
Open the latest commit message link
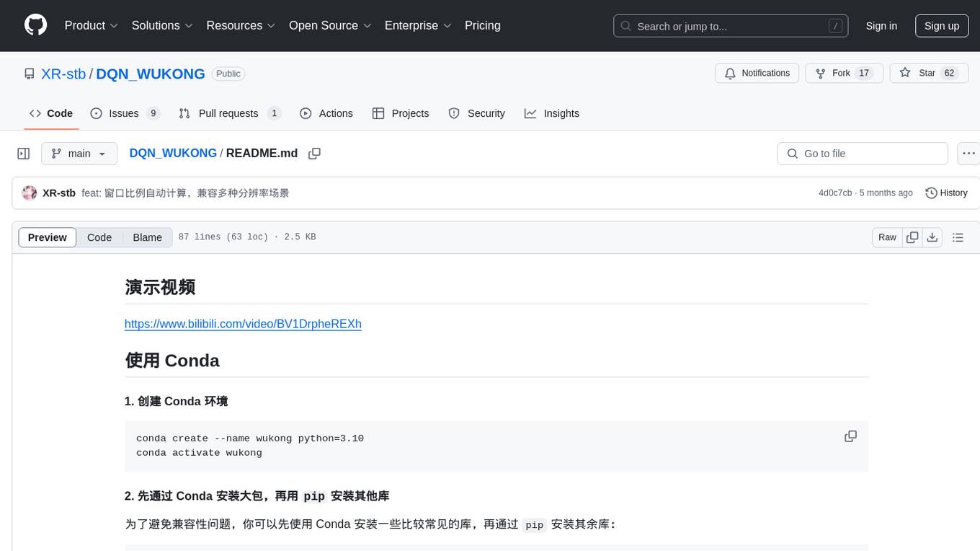tap(185, 193)
